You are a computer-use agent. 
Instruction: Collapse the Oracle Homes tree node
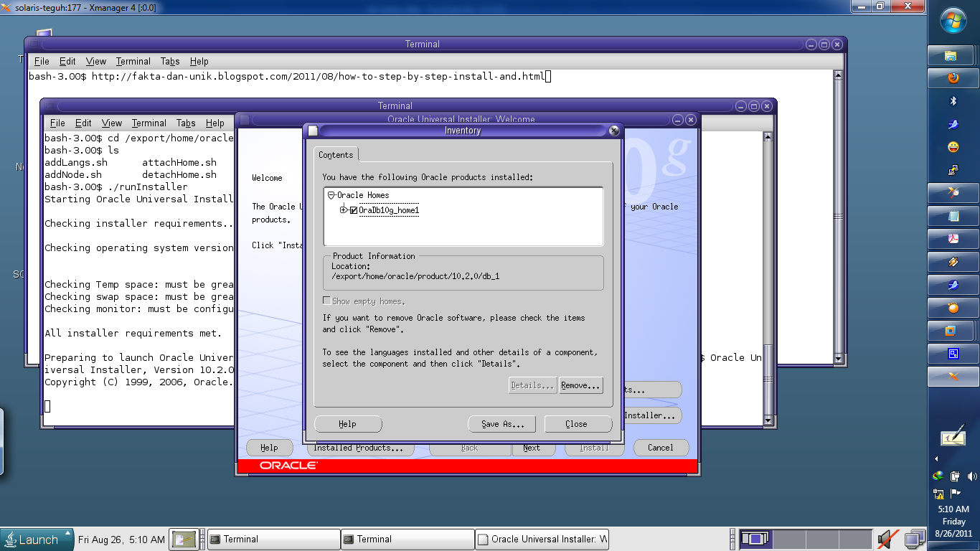pos(331,195)
